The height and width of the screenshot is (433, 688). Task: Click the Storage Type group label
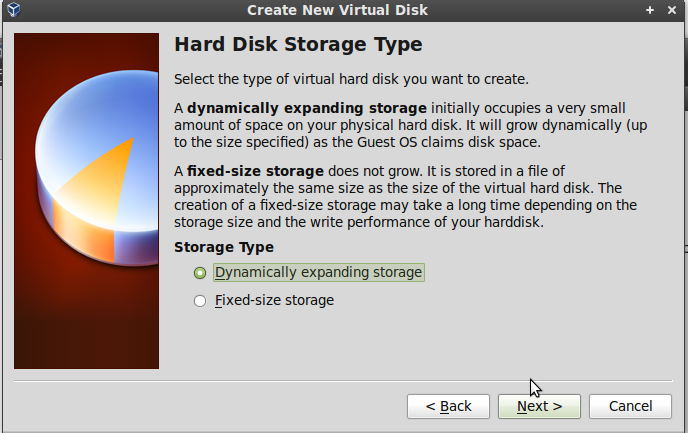tap(224, 247)
